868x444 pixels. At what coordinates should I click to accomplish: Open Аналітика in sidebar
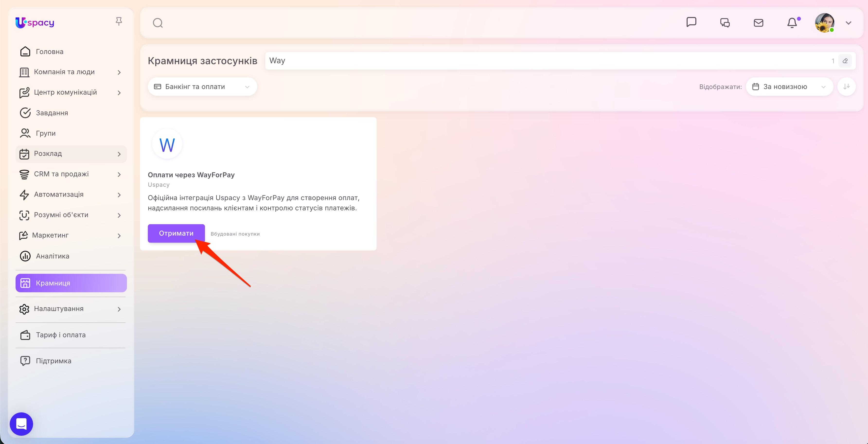(x=71, y=256)
